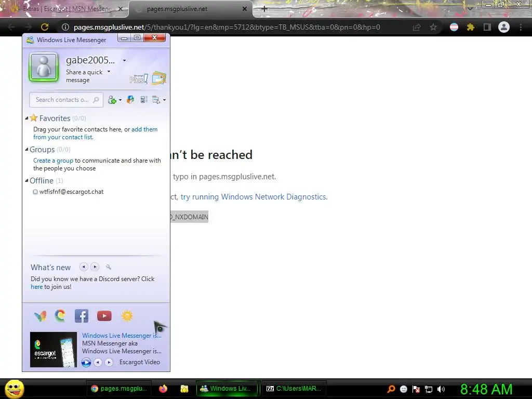Open file explorer folder on taskbar
The width and height of the screenshot is (532, 399).
pos(184,389)
